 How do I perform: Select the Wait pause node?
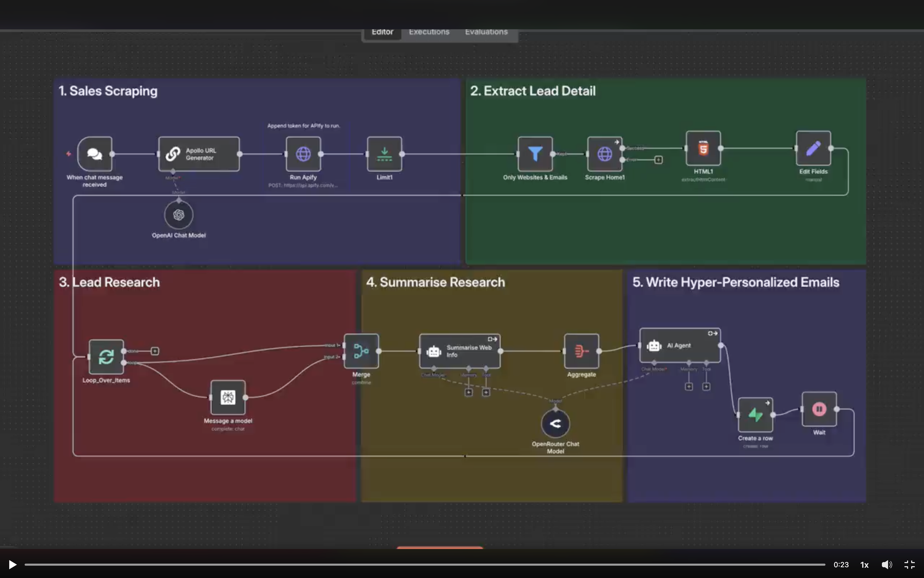tap(819, 409)
